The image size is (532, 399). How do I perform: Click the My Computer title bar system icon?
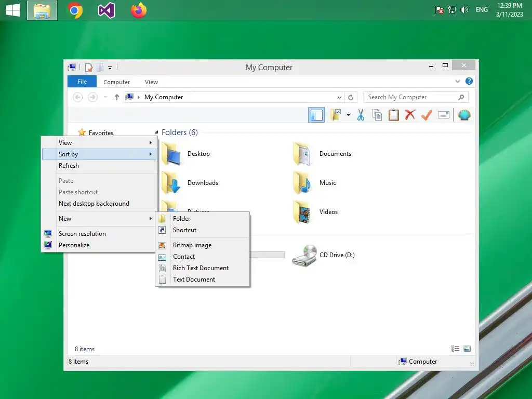tap(72, 67)
